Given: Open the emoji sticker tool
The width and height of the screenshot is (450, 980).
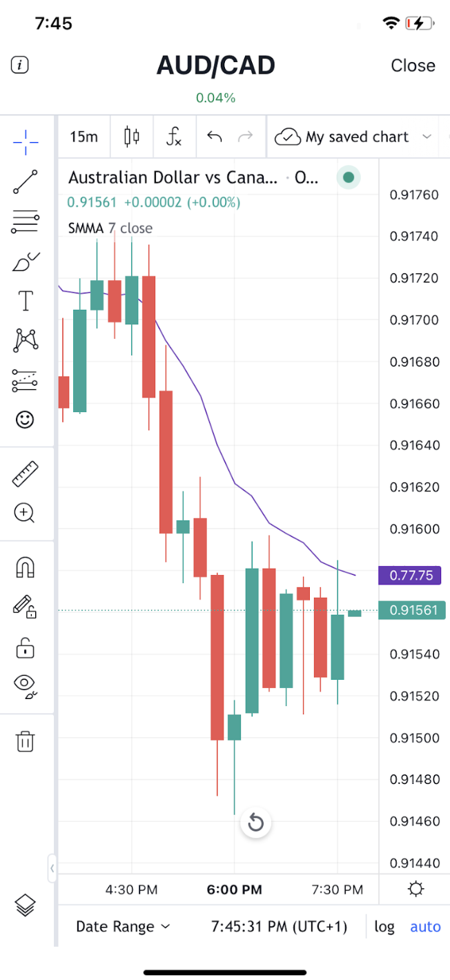Looking at the screenshot, I should coord(26,420).
